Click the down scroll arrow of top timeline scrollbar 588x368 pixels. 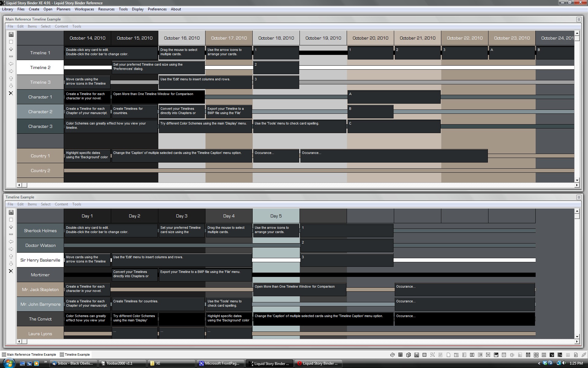click(577, 180)
